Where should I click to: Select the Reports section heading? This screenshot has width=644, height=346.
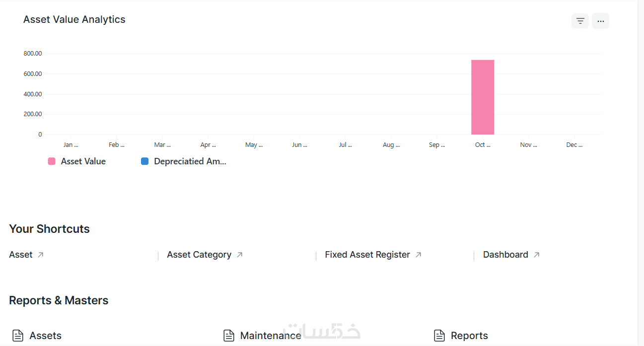pyautogui.click(x=469, y=336)
